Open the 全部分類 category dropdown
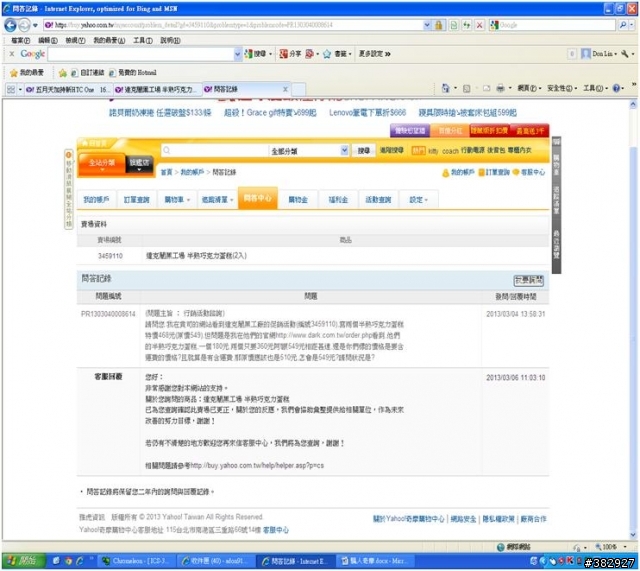 click(344, 151)
